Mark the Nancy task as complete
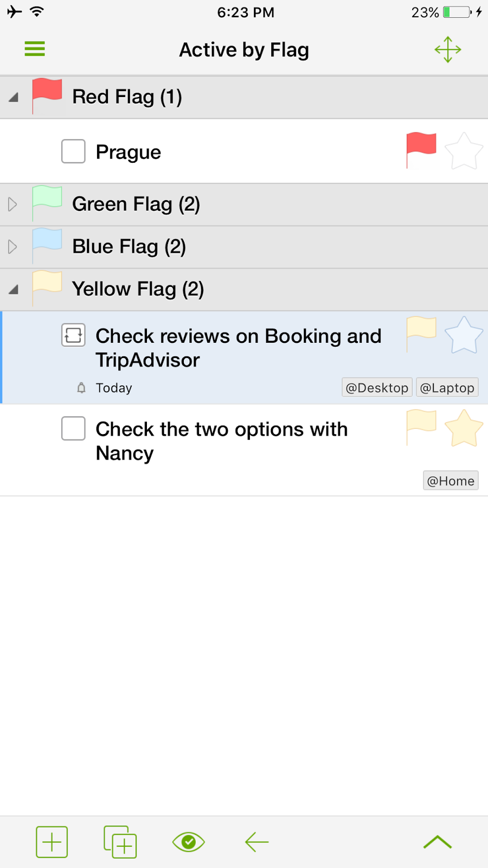This screenshot has height=868, width=488. tap(73, 428)
